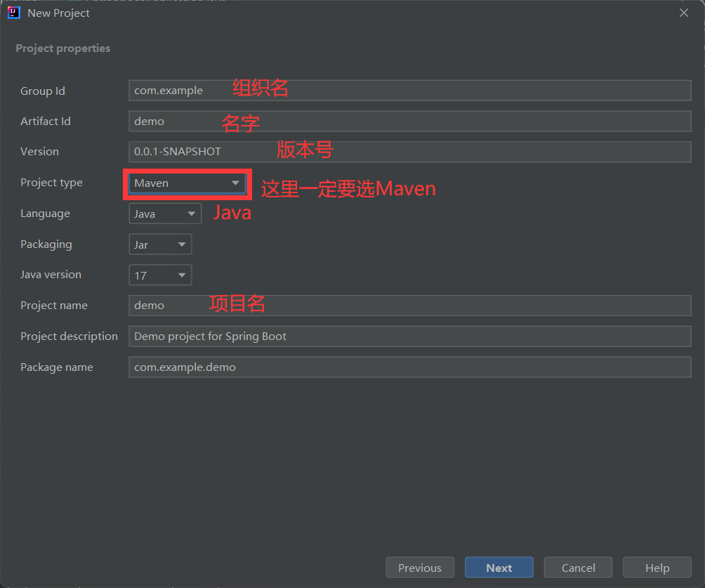Click the IntelliJ IDEA icon in title bar
The width and height of the screenshot is (705, 588).
click(x=14, y=13)
